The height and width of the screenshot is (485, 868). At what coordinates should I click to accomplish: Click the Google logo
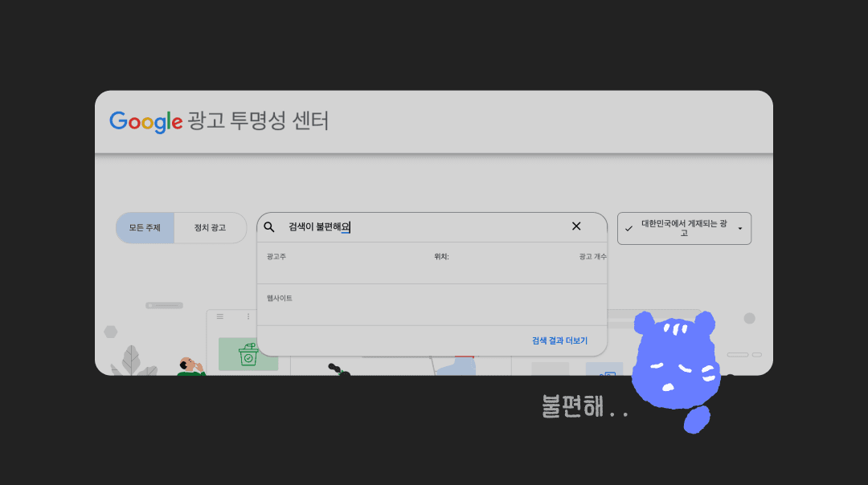point(145,122)
